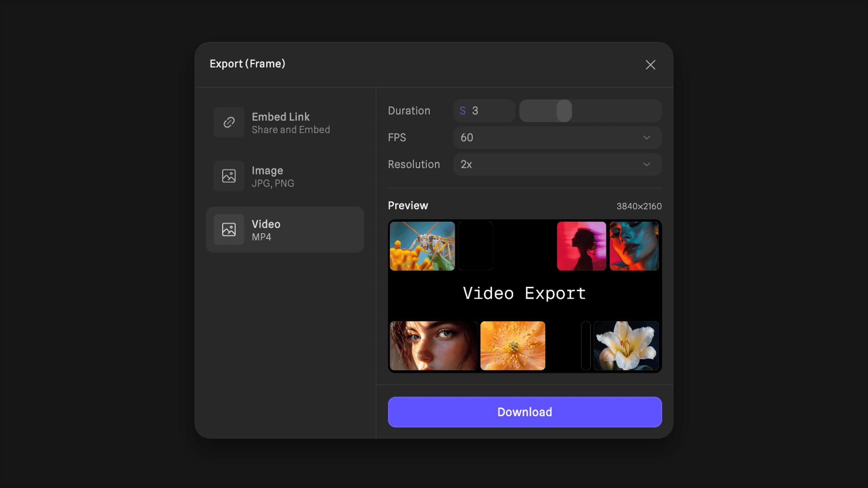Click the Share and Embed subtitle
Image resolution: width=868 pixels, height=488 pixels.
[291, 130]
